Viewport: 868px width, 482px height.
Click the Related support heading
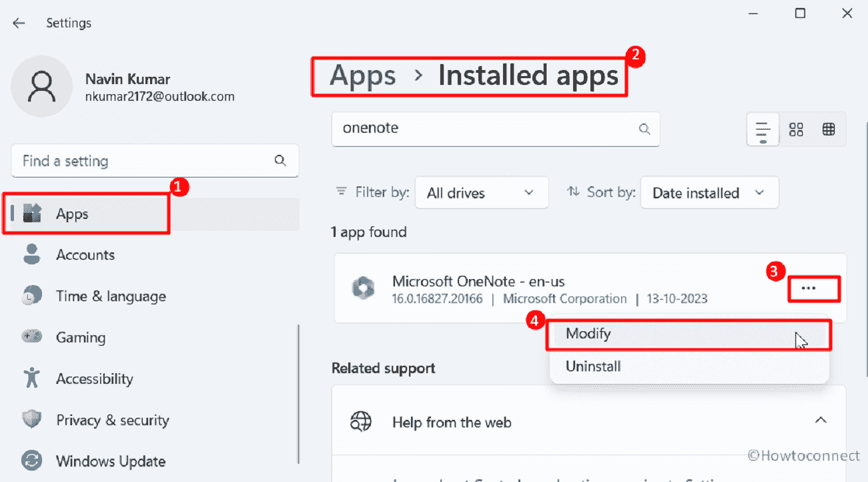383,368
